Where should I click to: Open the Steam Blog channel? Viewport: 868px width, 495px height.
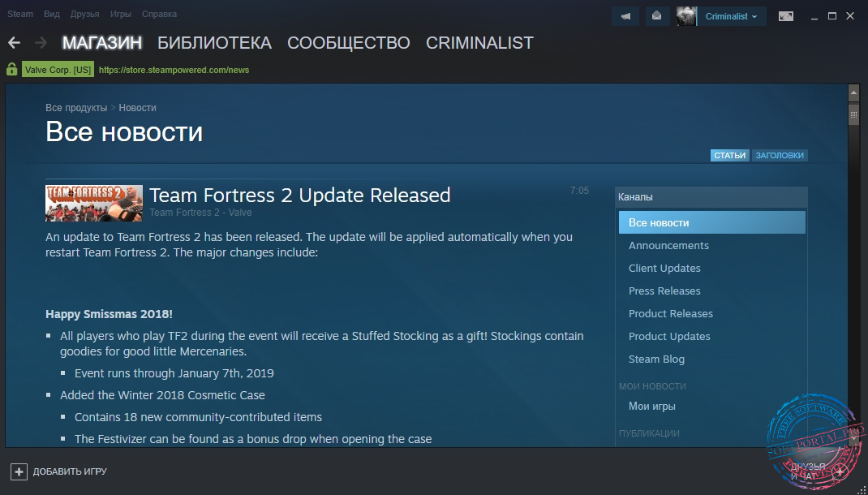click(656, 359)
